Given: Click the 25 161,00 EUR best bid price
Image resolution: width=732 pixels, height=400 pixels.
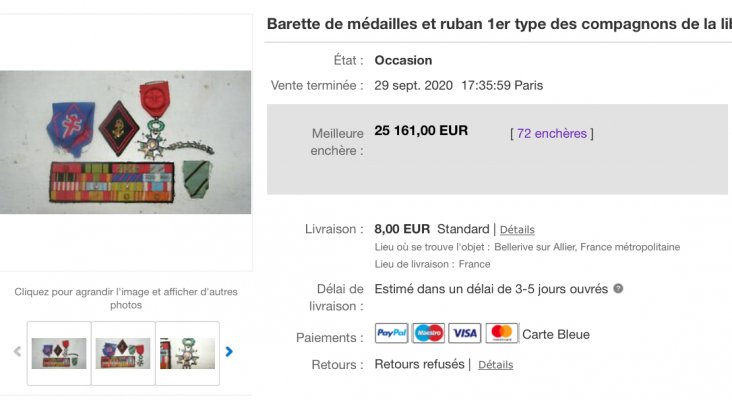Looking at the screenshot, I should pos(421,131).
